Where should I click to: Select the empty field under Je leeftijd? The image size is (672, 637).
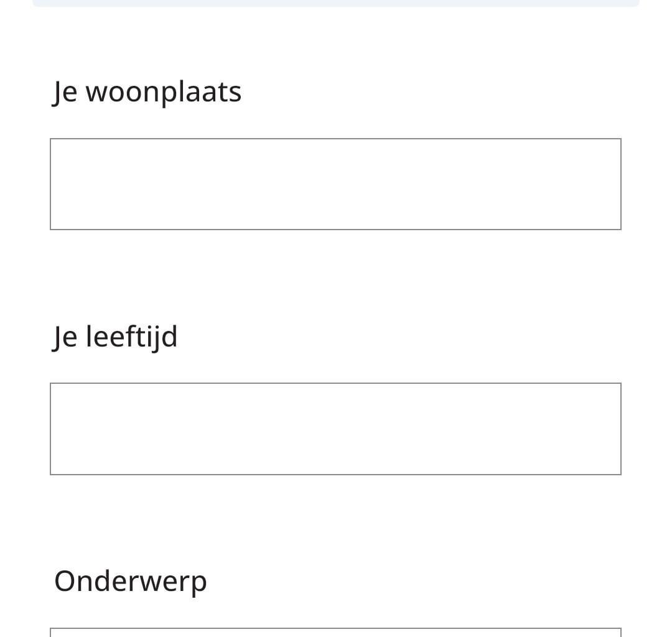(335, 429)
